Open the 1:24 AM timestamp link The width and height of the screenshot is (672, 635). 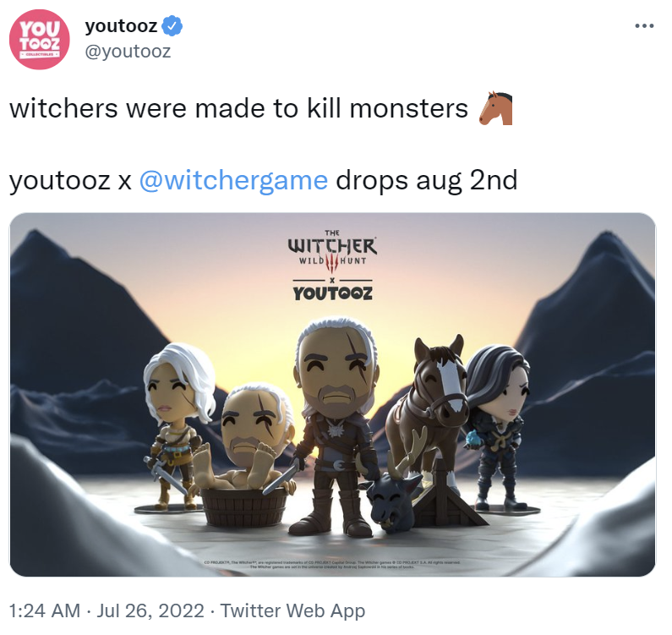click(x=45, y=610)
